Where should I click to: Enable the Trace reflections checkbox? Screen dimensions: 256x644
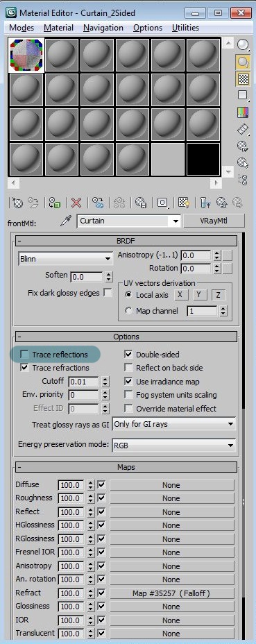tap(25, 354)
